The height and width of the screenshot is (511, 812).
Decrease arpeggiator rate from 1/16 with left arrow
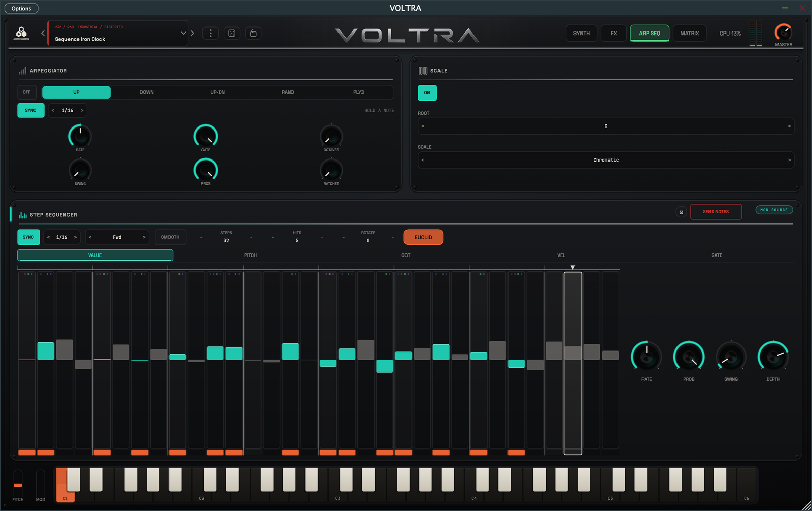pos(53,110)
